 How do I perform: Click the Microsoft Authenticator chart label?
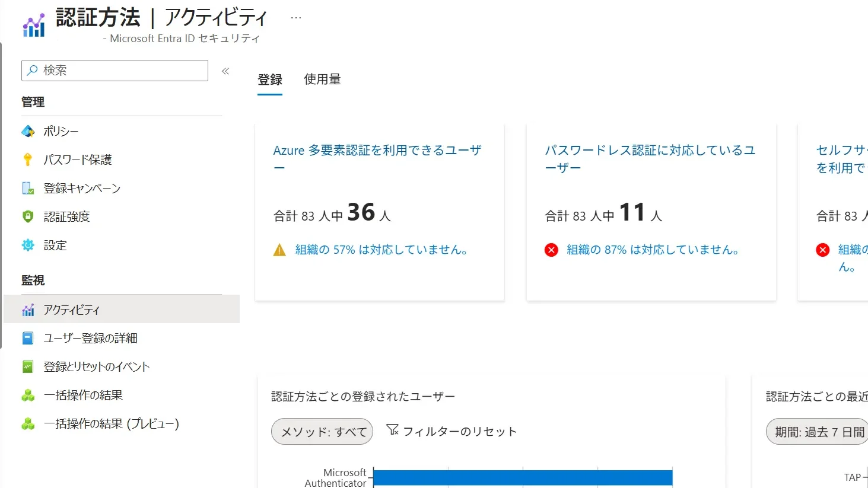(x=336, y=478)
